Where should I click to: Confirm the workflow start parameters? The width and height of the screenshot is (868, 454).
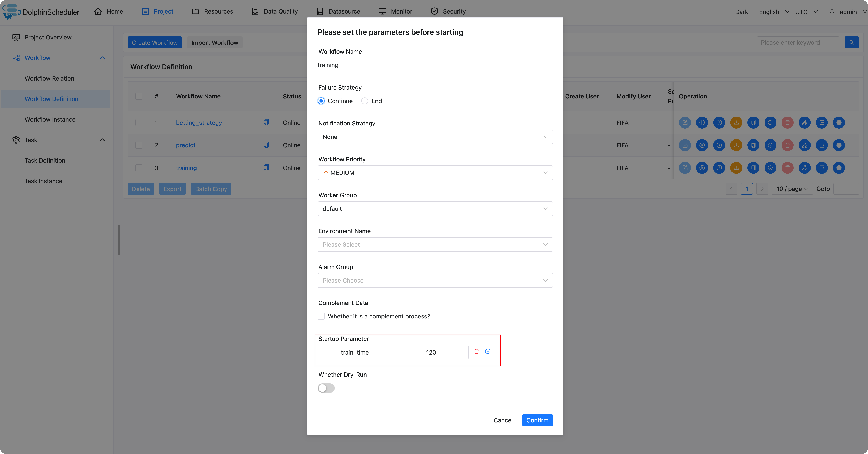click(537, 420)
